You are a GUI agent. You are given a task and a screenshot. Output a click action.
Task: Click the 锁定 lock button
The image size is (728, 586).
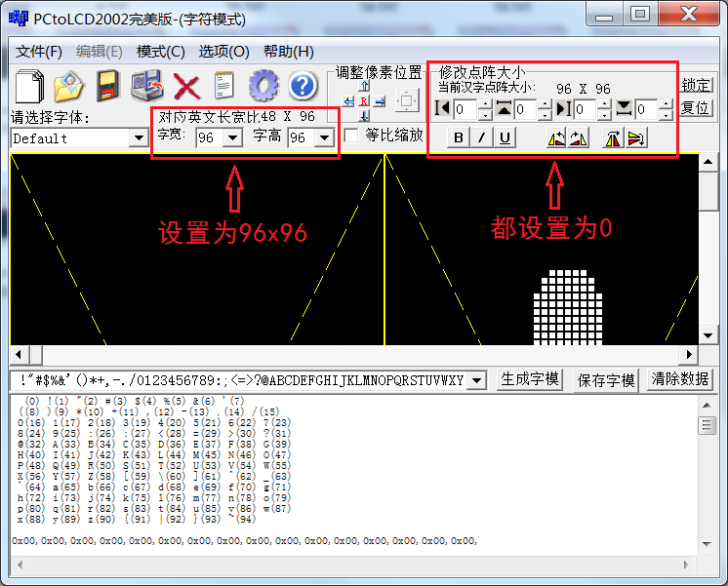point(696,85)
